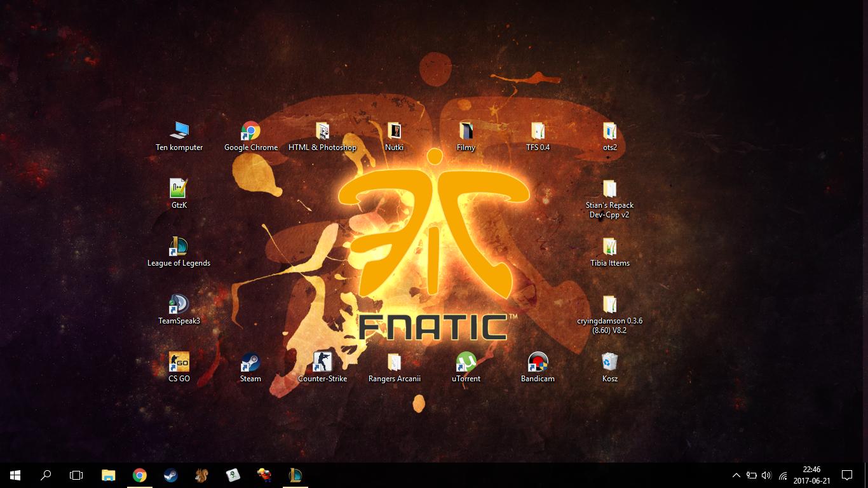Open Task View from the taskbar
This screenshot has width=868, height=488.
[x=76, y=475]
